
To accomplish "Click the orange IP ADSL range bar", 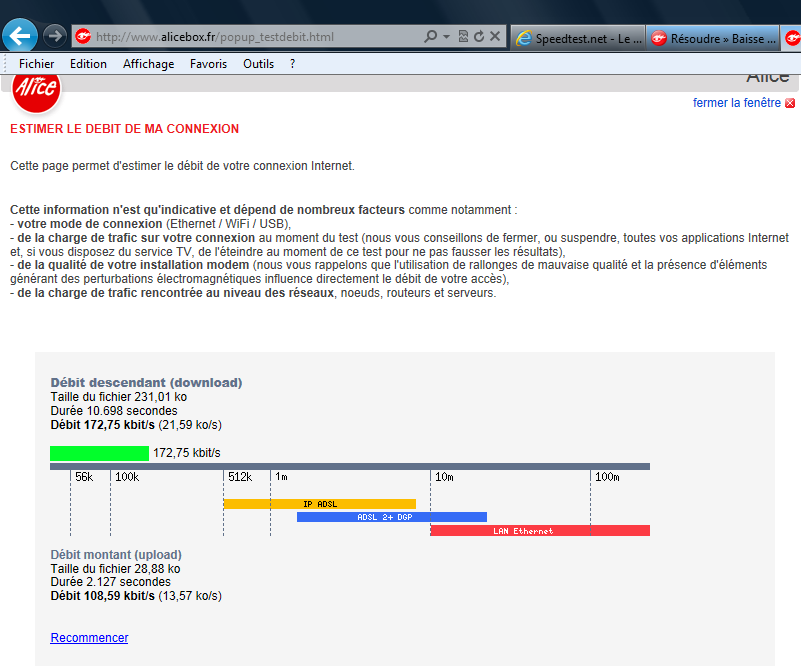I will pos(320,504).
